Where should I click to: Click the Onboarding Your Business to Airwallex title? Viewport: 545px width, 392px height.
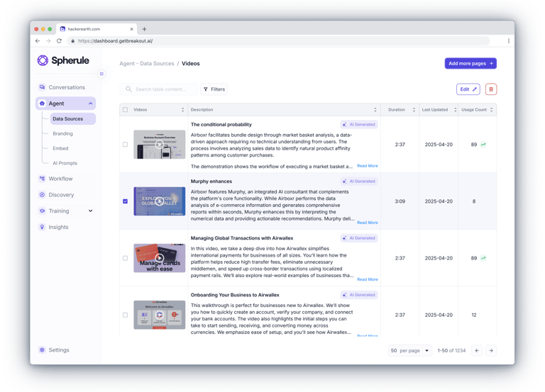pos(235,295)
